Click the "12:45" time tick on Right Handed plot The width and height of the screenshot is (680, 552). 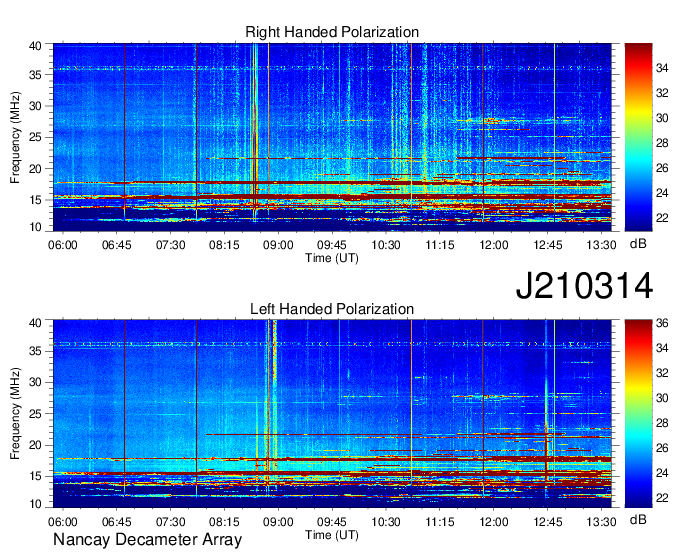(547, 245)
